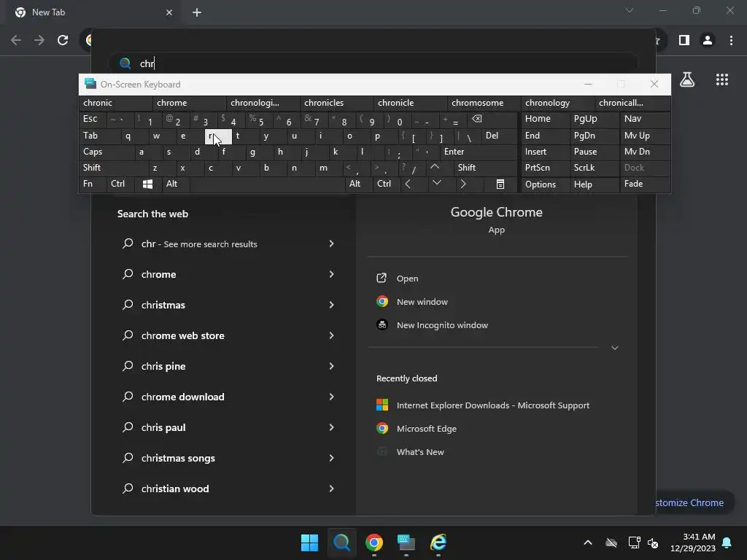Click the Search icon on taskbar
Screen dimensions: 747x560
click(341, 542)
